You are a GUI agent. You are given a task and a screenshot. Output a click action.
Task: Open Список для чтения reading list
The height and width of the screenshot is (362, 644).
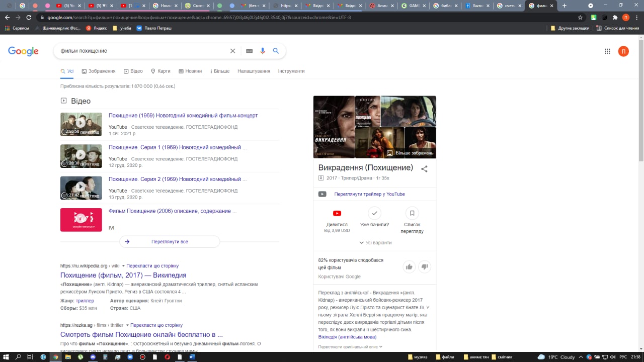coord(617,28)
